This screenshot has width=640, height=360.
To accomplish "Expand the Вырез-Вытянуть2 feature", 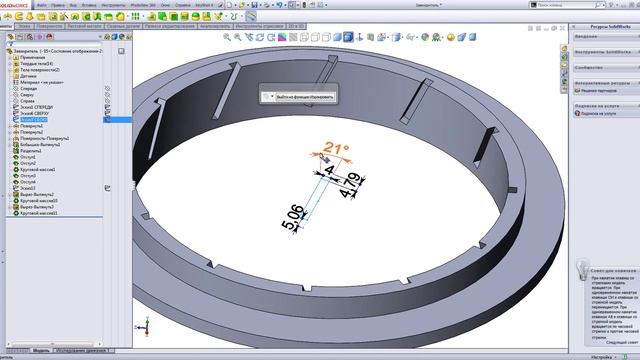I will (x=10, y=195).
